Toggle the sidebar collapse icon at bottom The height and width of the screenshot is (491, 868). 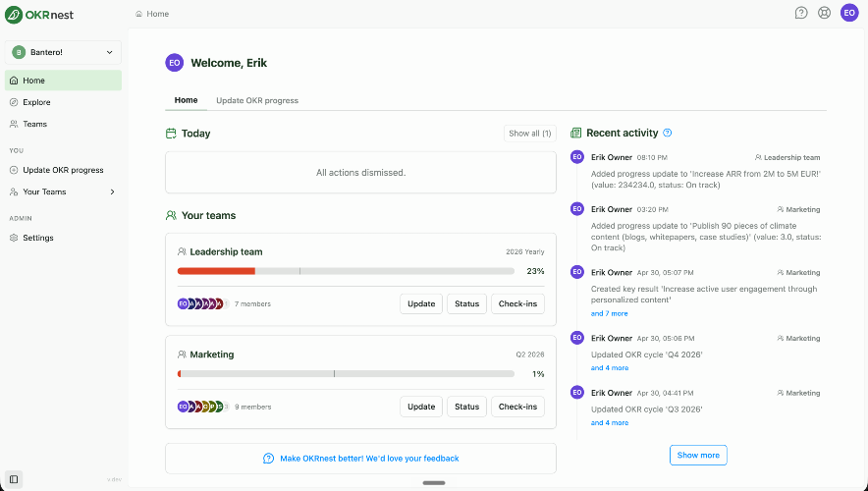pos(14,479)
